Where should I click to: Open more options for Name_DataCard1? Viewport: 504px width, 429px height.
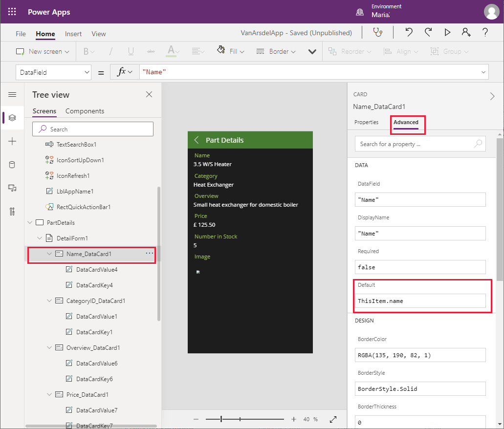point(150,253)
